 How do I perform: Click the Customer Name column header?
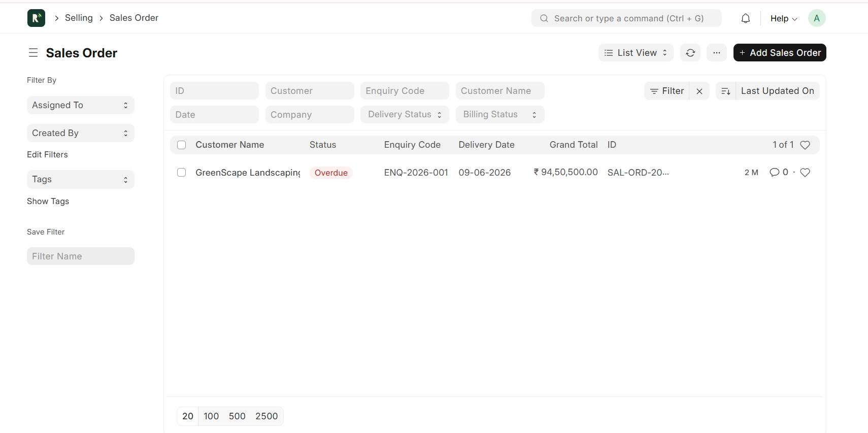[x=230, y=145]
